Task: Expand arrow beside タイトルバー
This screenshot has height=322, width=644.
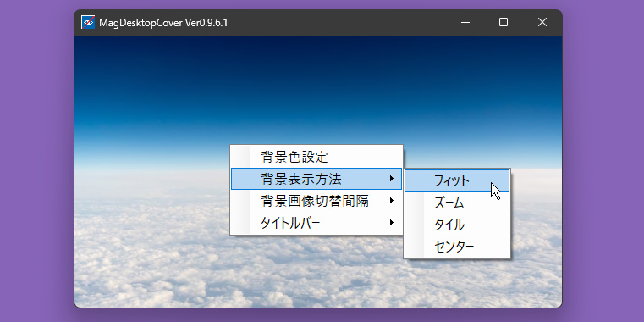Action: 392,223
